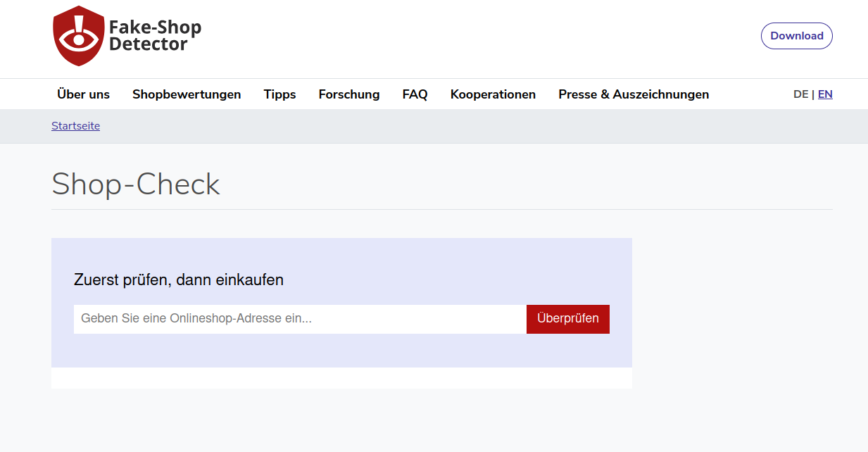Screen dimensions: 868x452
Task: Click the separator between DE and EN
Action: click(x=813, y=94)
